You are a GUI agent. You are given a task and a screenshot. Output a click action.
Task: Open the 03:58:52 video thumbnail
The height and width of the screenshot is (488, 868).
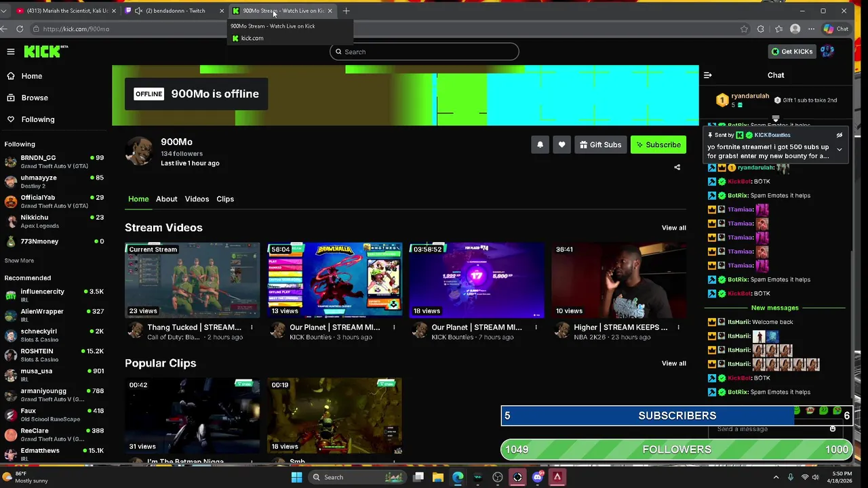(x=477, y=280)
